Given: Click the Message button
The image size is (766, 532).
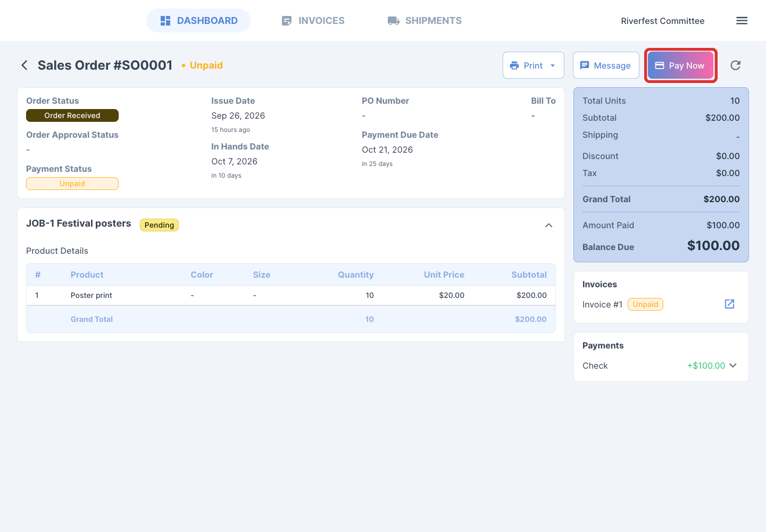Looking at the screenshot, I should pyautogui.click(x=606, y=65).
